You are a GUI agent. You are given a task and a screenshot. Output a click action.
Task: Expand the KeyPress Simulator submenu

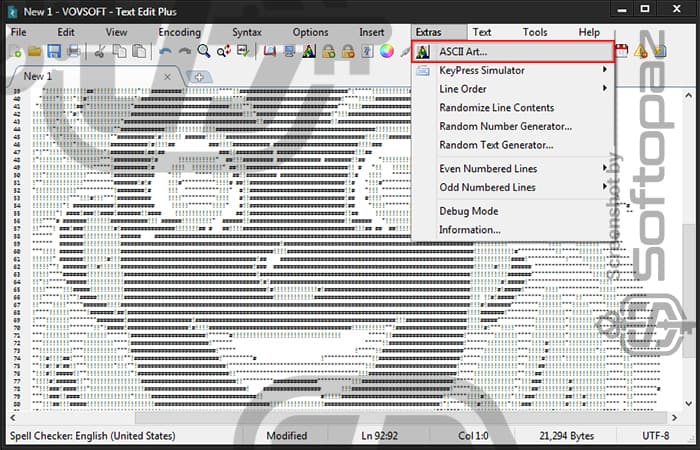[x=512, y=71]
